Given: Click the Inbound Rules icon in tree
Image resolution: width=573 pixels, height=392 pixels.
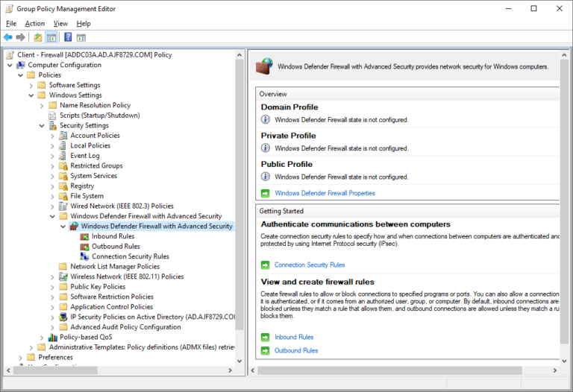Looking at the screenshot, I should click(84, 236).
